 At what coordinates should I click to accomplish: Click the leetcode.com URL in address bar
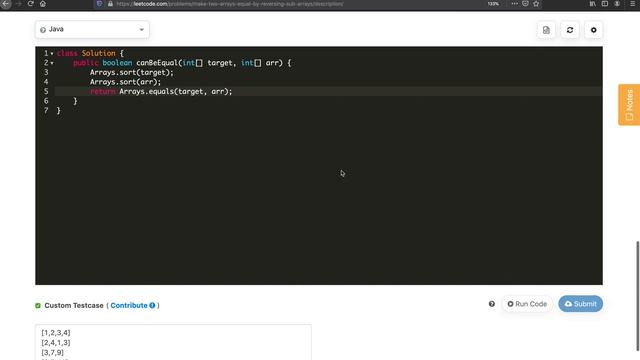pyautogui.click(x=230, y=4)
